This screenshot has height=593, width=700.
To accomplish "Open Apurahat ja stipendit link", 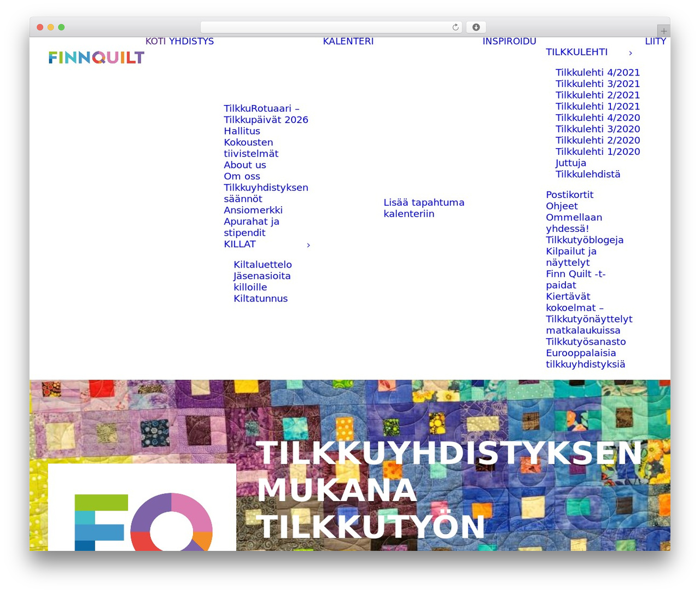I will (252, 227).
